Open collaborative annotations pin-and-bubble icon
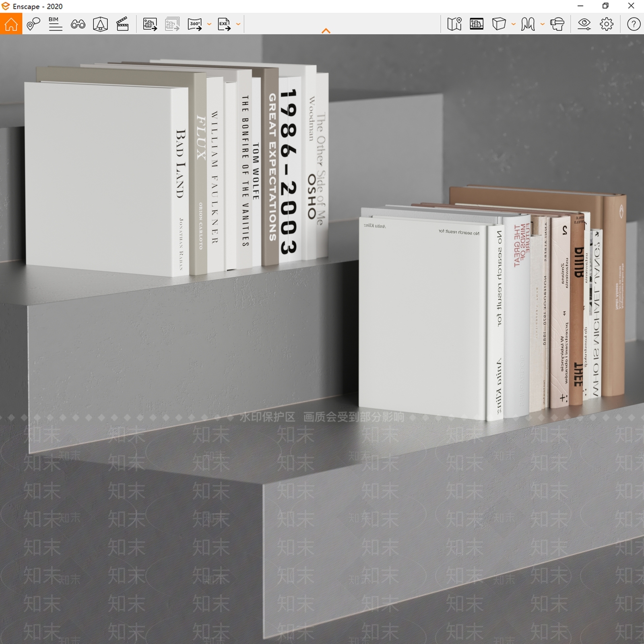The width and height of the screenshot is (644, 644). (33, 24)
